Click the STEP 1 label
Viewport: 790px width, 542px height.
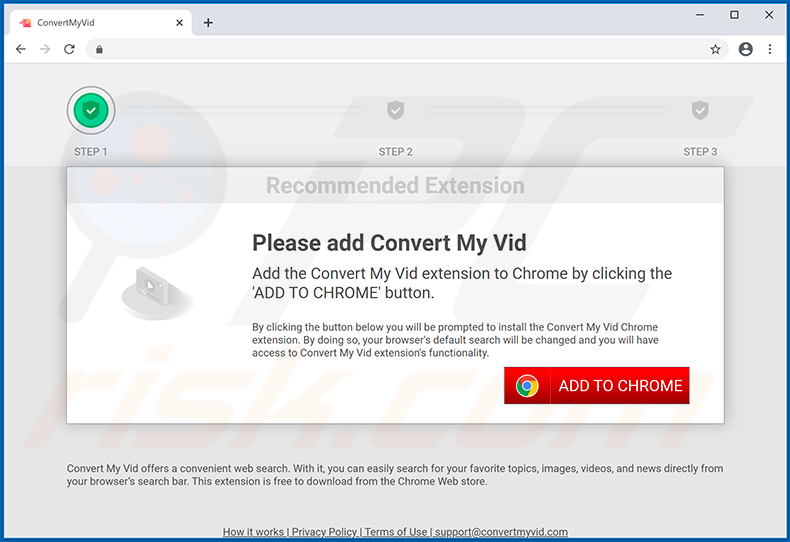pyautogui.click(x=91, y=152)
